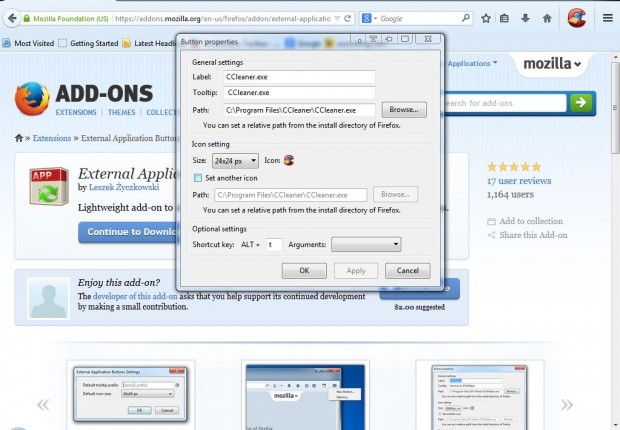Click the Google search engine icon
This screenshot has height=430, width=620.
pyautogui.click(x=366, y=18)
